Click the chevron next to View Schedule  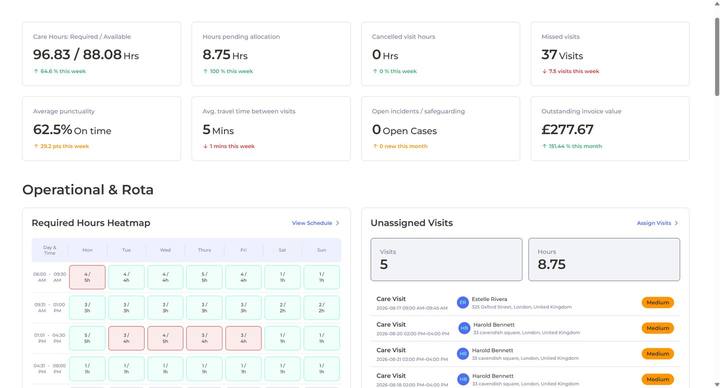point(338,223)
